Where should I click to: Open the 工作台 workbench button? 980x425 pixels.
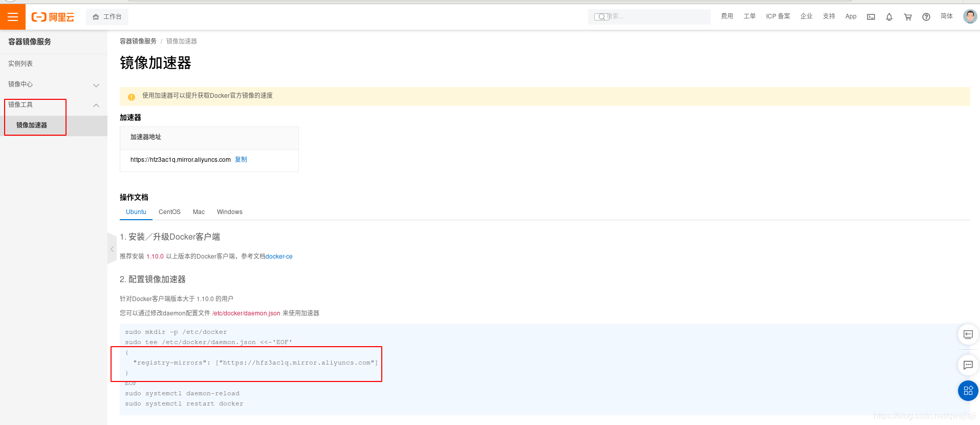pos(107,17)
